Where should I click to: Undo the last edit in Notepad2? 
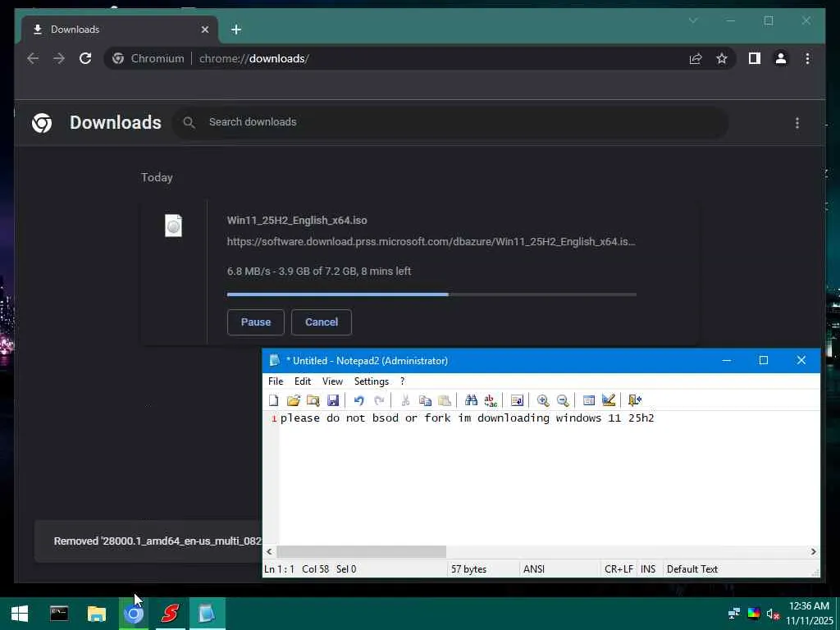[359, 400]
